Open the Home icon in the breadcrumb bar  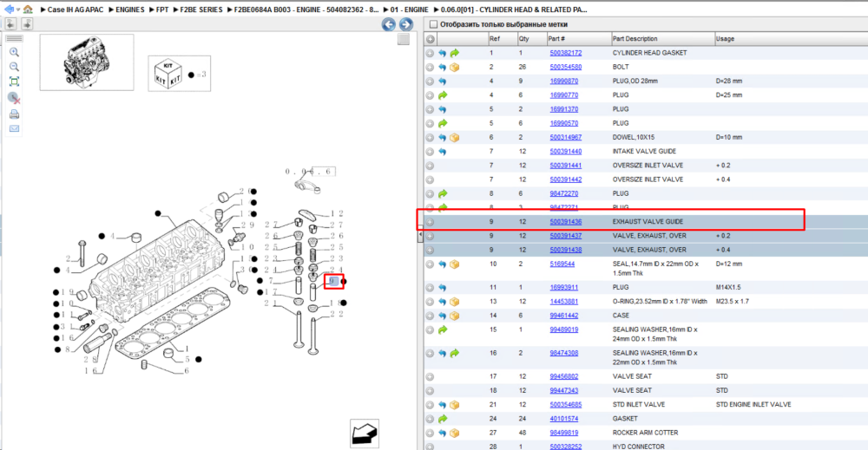pos(28,10)
